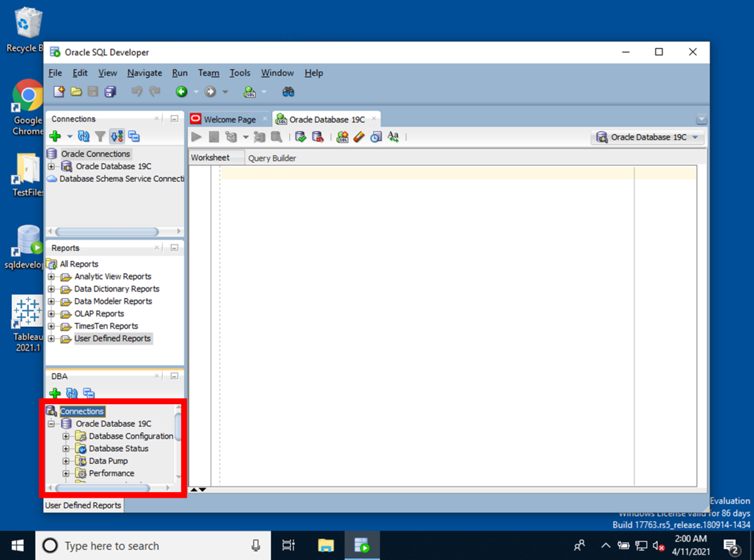This screenshot has height=560, width=754.
Task: Expand Database Configuration node in DBA
Action: click(66, 436)
